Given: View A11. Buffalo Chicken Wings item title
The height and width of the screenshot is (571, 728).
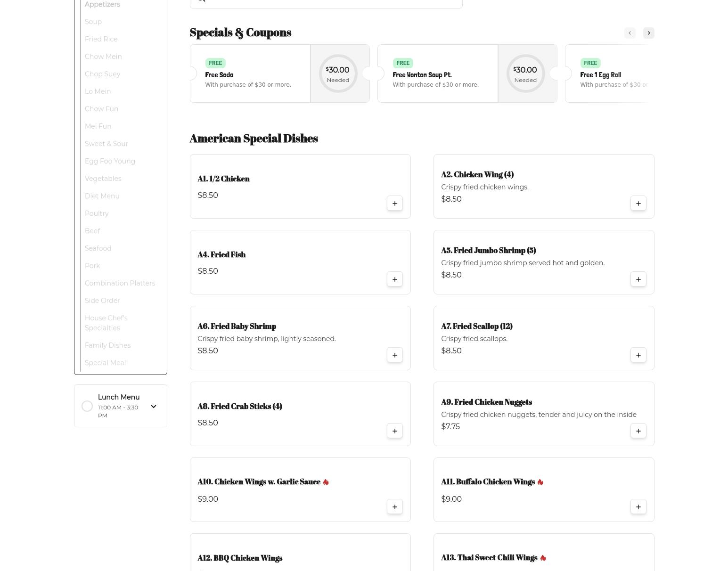Looking at the screenshot, I should point(488,482).
